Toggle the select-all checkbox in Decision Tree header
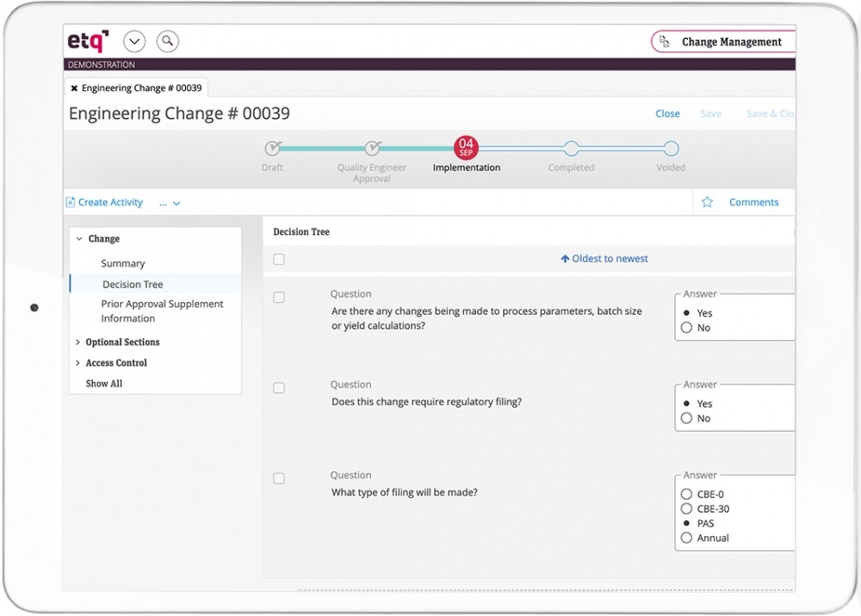Viewport: 861px width, 616px height. pyautogui.click(x=279, y=259)
